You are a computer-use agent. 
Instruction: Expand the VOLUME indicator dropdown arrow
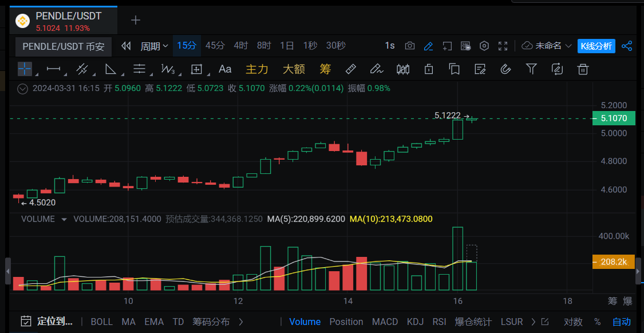tap(64, 219)
